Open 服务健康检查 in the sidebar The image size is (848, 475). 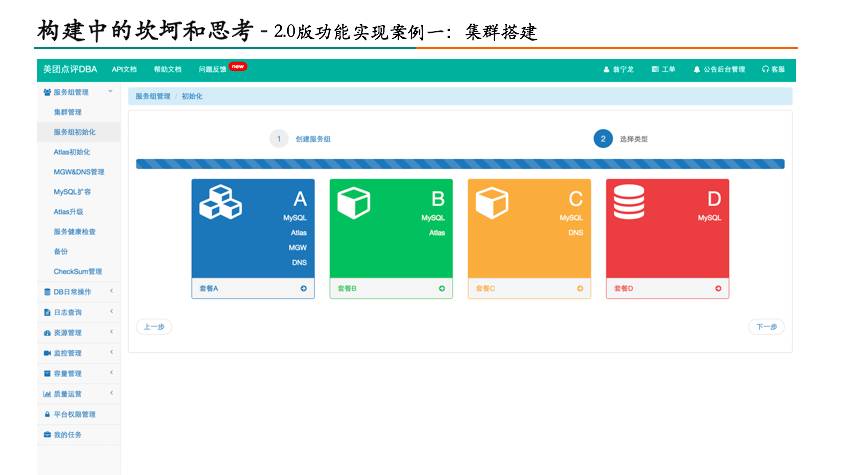coord(75,232)
